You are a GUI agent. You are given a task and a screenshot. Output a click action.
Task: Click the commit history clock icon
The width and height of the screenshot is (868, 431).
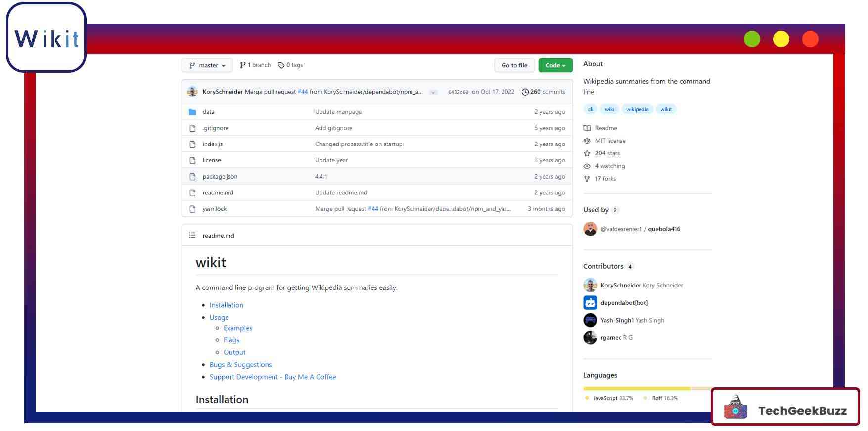point(525,92)
